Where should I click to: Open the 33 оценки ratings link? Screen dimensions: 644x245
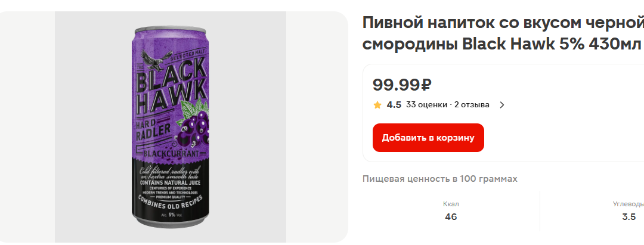[426, 105]
